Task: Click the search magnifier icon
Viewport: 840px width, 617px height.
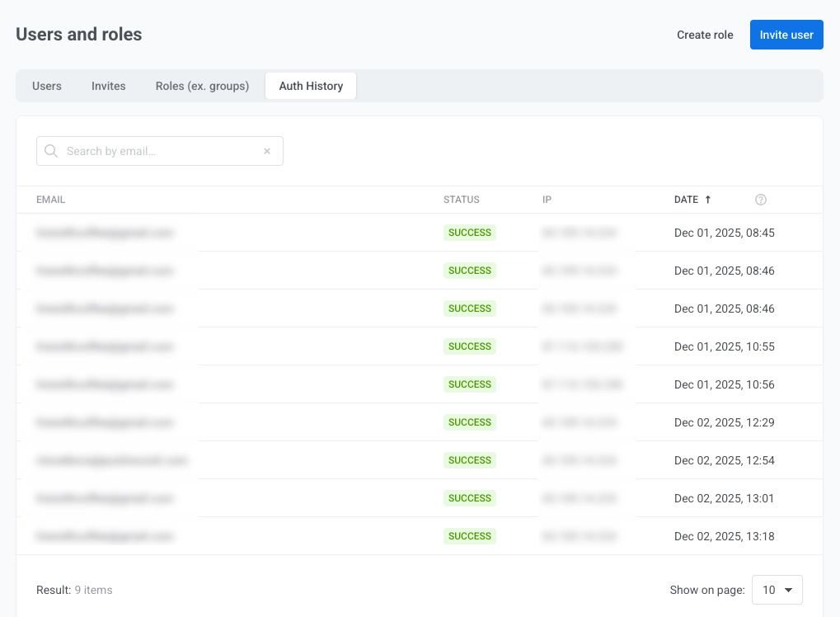Action: click(x=51, y=151)
